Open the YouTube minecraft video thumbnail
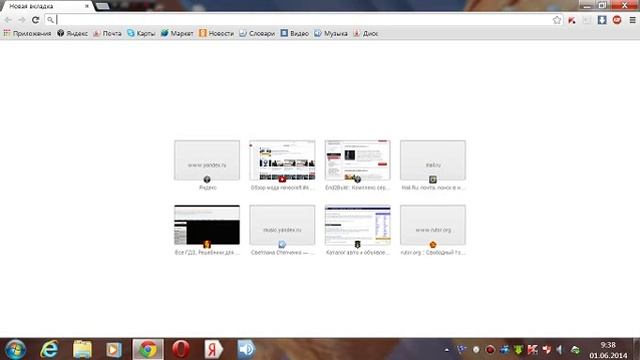This screenshot has width=640, height=360. [282, 160]
